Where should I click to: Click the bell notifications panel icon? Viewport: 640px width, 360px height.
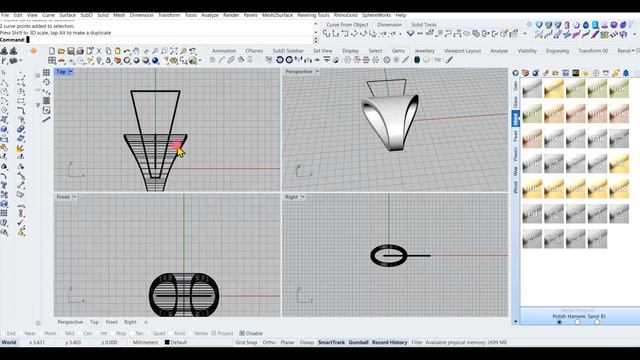(626, 73)
